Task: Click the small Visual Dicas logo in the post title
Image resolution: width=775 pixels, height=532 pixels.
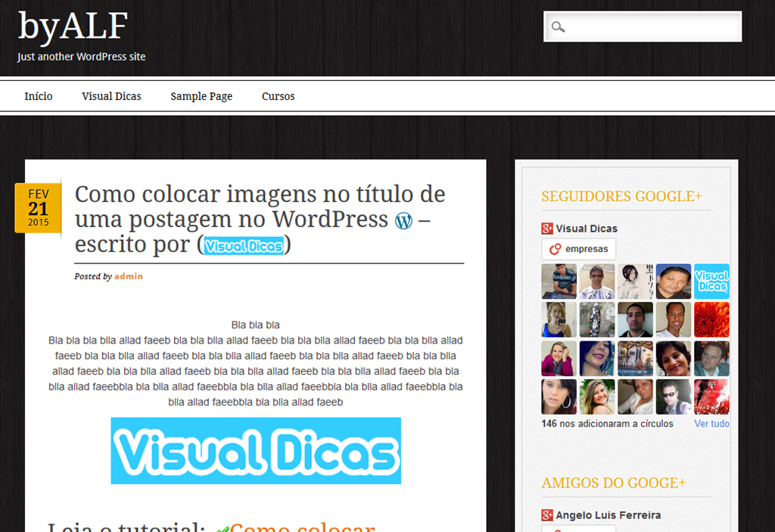Action: pyautogui.click(x=244, y=246)
